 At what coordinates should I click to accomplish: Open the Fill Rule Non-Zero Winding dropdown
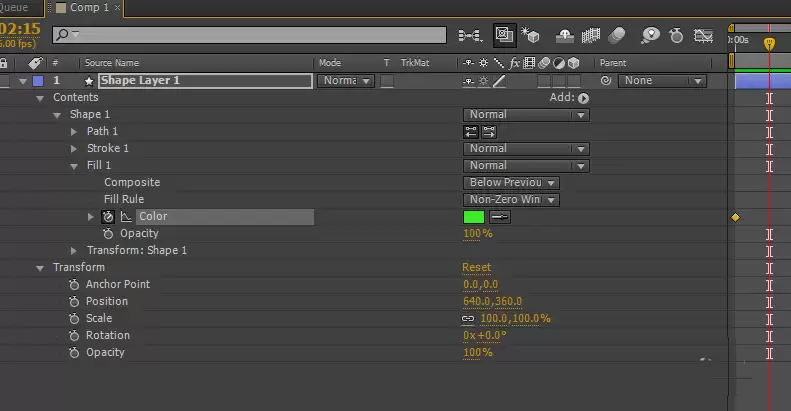tap(511, 200)
